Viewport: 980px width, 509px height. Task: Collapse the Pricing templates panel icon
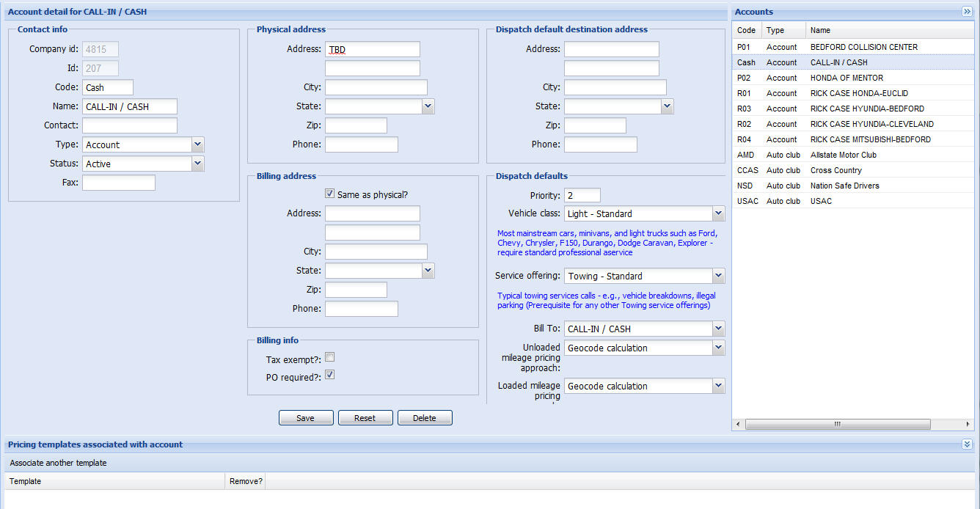point(967,444)
